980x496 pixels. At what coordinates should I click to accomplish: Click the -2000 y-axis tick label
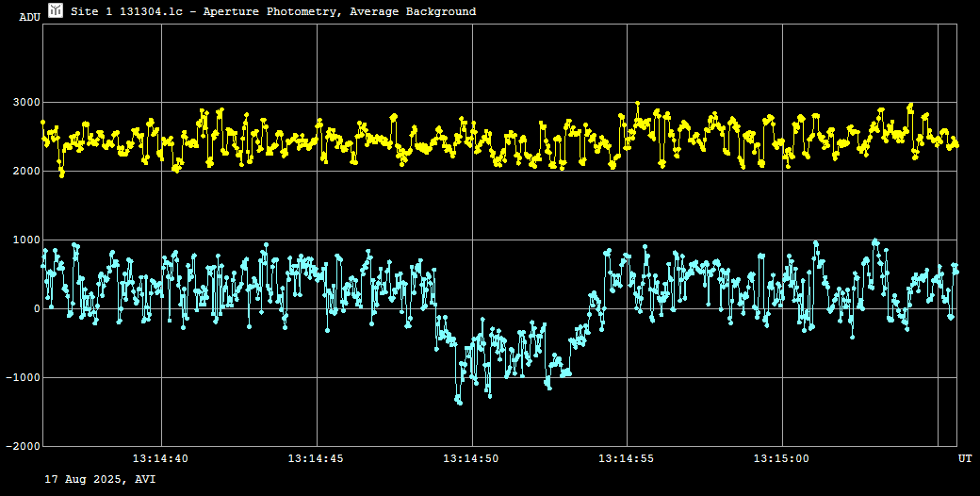23,446
